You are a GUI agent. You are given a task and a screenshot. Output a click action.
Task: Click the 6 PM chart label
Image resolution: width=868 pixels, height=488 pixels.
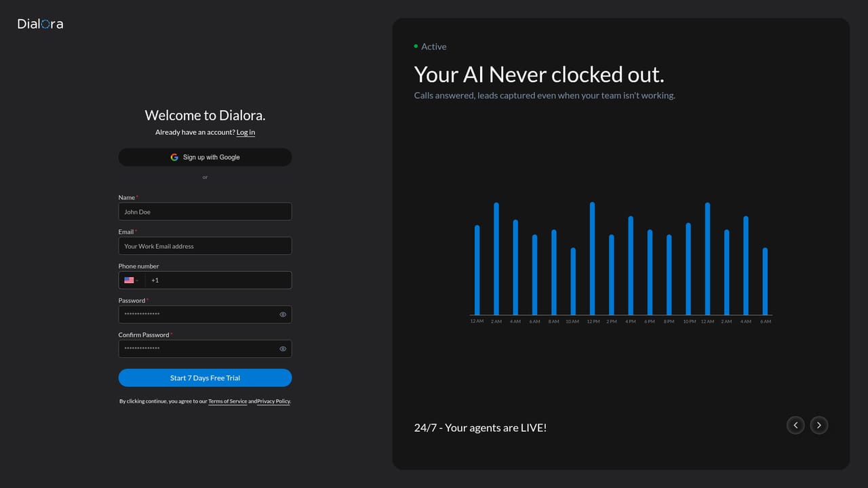pos(650,321)
